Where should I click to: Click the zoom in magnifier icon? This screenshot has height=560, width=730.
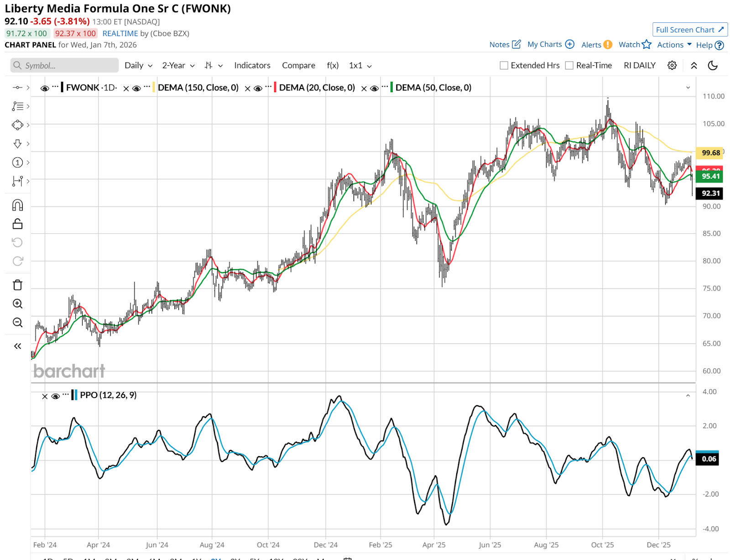[17, 304]
